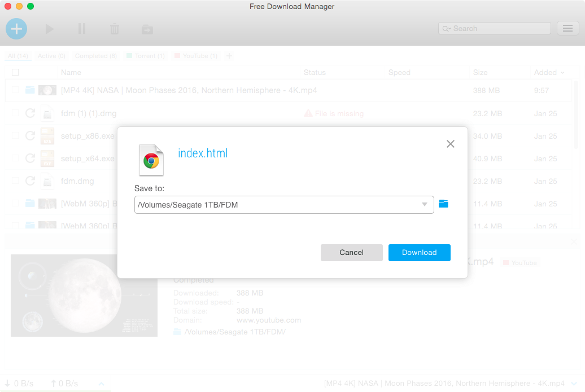Click the Download button

click(420, 253)
